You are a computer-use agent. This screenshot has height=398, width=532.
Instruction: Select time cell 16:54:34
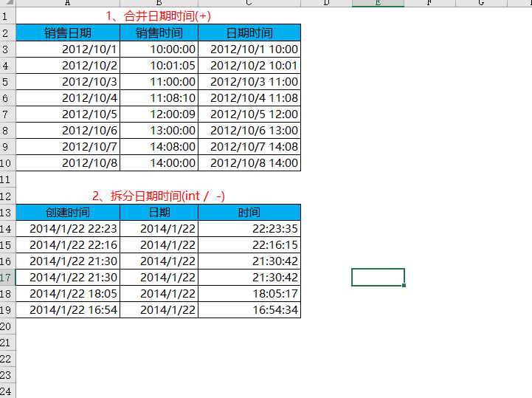(x=249, y=310)
